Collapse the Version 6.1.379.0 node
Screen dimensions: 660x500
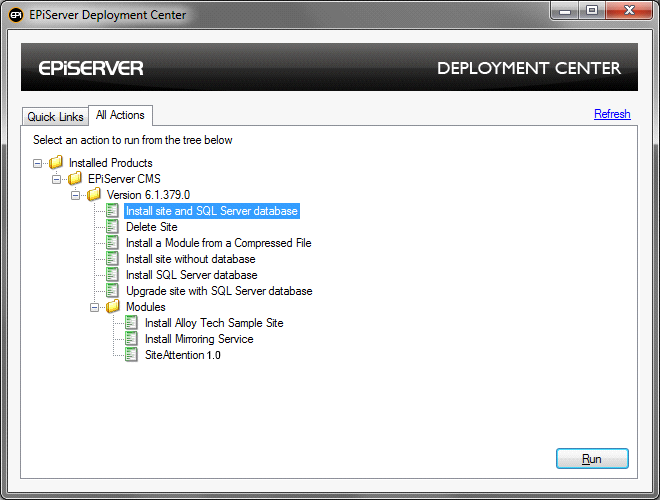pyautogui.click(x=76, y=195)
